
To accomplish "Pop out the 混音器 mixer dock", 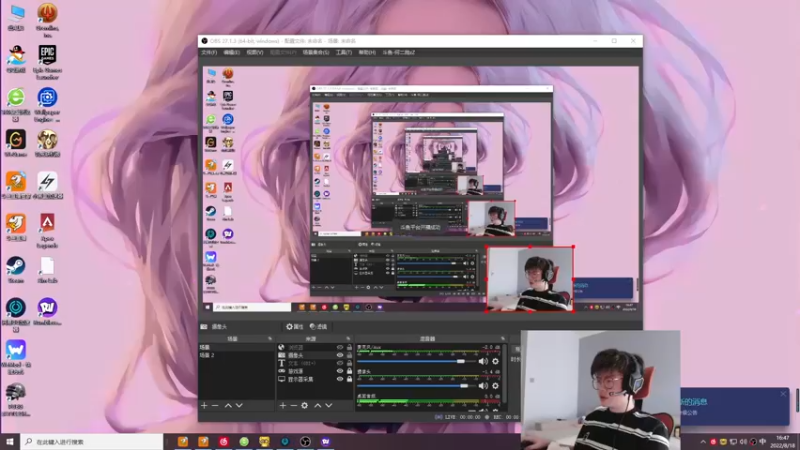I will [x=503, y=339].
